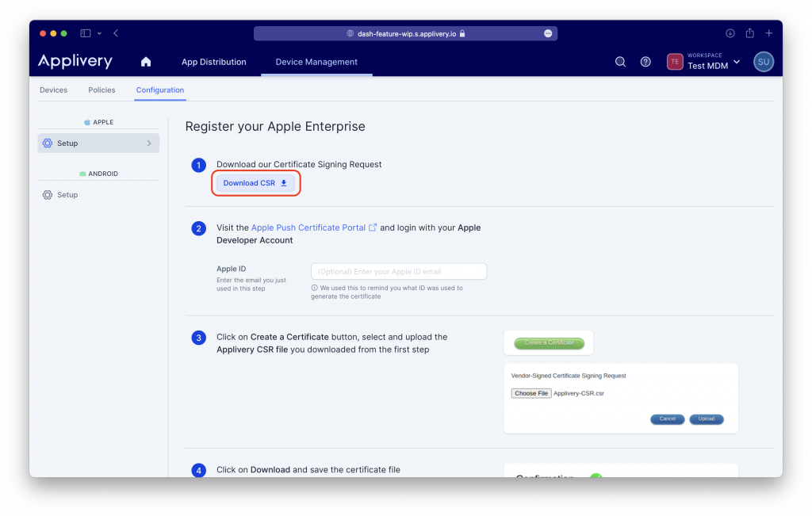Click the lock icon in address bar
The height and width of the screenshot is (516, 812).
(x=462, y=33)
